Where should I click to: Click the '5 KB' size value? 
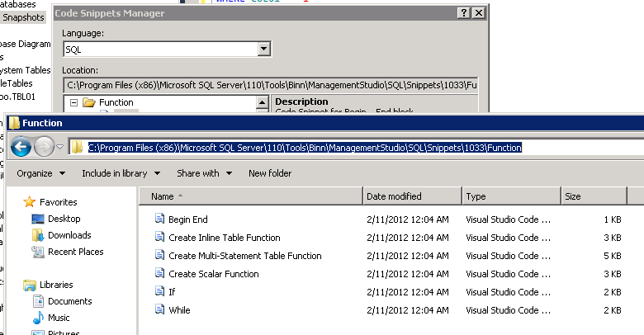pos(612,255)
